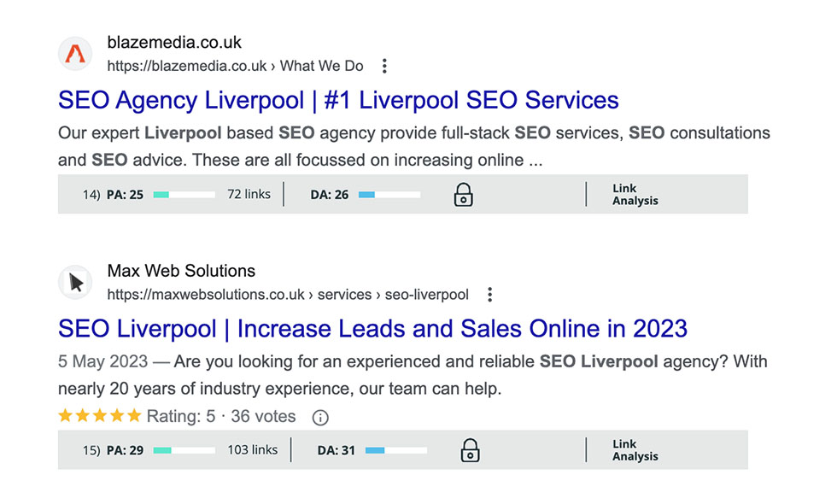This screenshot has height=504, width=837.
Task: Click the five-star rating stars
Action: point(100,416)
